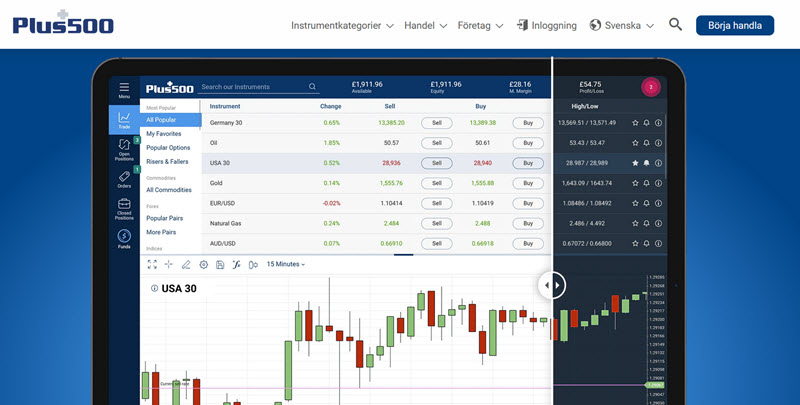The height and width of the screenshot is (405, 800).
Task: Click Buy for Oil
Action: pyautogui.click(x=528, y=143)
